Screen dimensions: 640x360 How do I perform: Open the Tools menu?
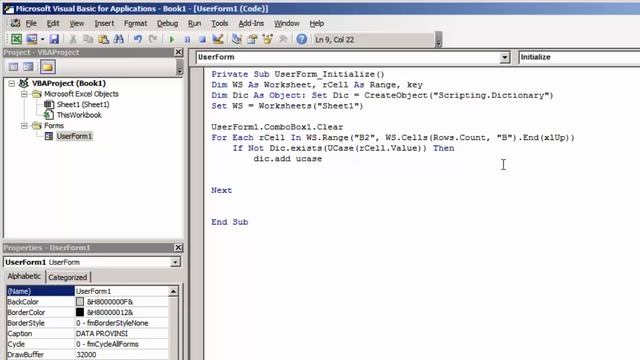(220, 24)
